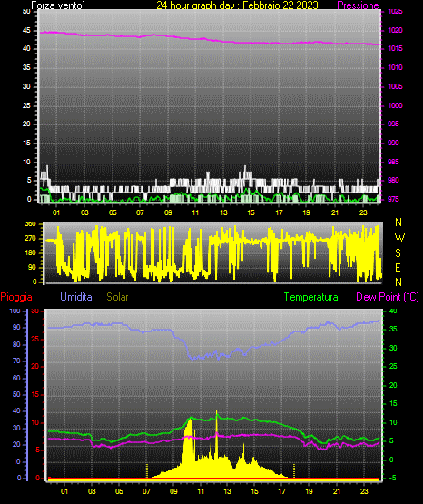Click the 09 hour tick on wind chart
Screen dimensions: 423x504
click(x=168, y=212)
